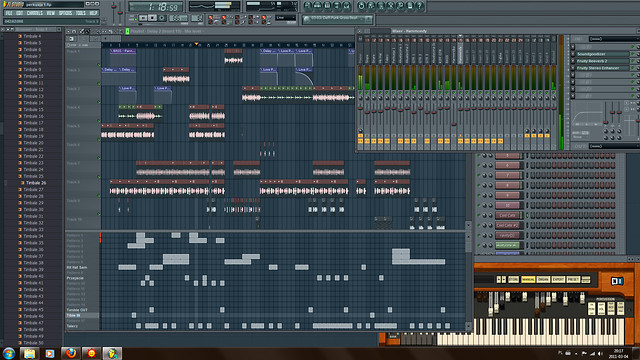Open the Line snap selector dropdown
The height and width of the screenshot is (360, 640).
point(285,18)
